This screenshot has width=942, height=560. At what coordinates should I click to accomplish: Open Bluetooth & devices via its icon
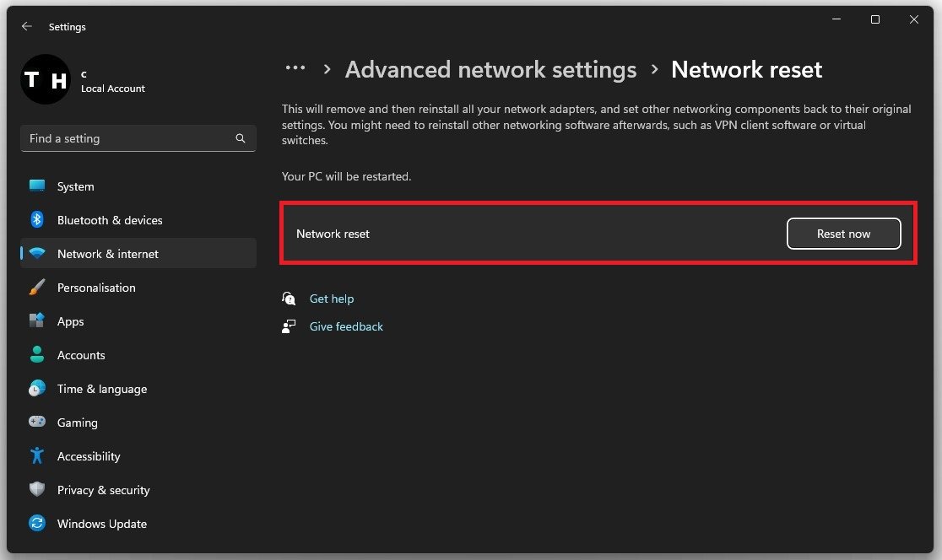[37, 220]
